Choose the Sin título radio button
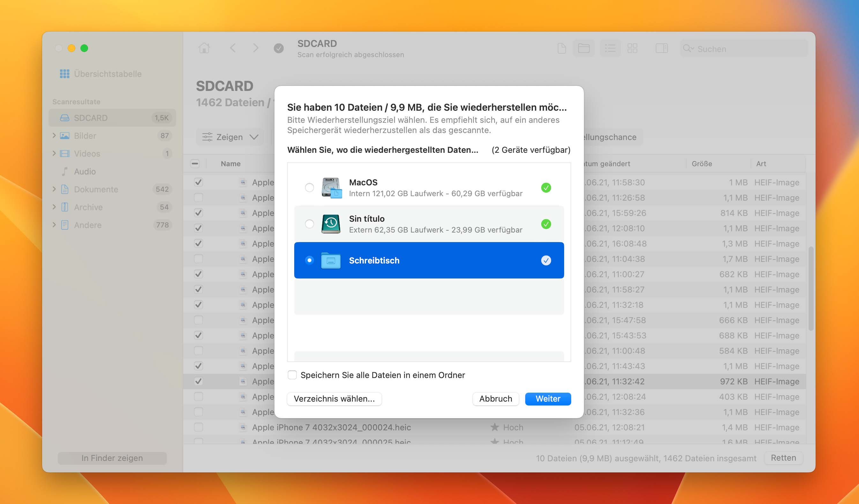 click(309, 224)
